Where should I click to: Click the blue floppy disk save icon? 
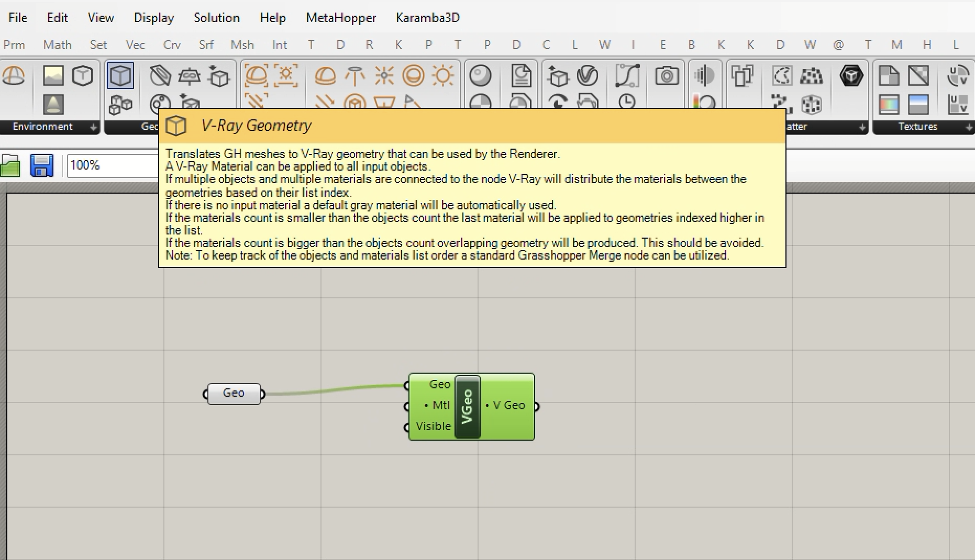click(42, 165)
